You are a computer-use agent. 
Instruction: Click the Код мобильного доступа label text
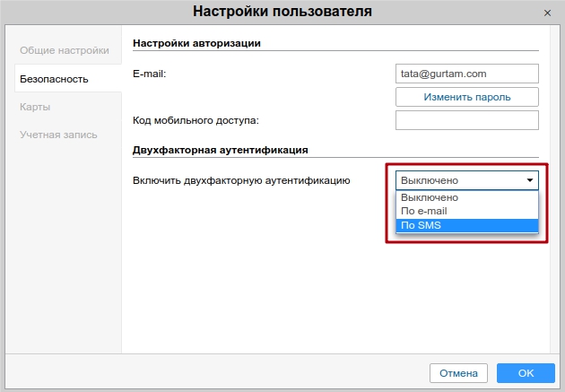click(195, 120)
